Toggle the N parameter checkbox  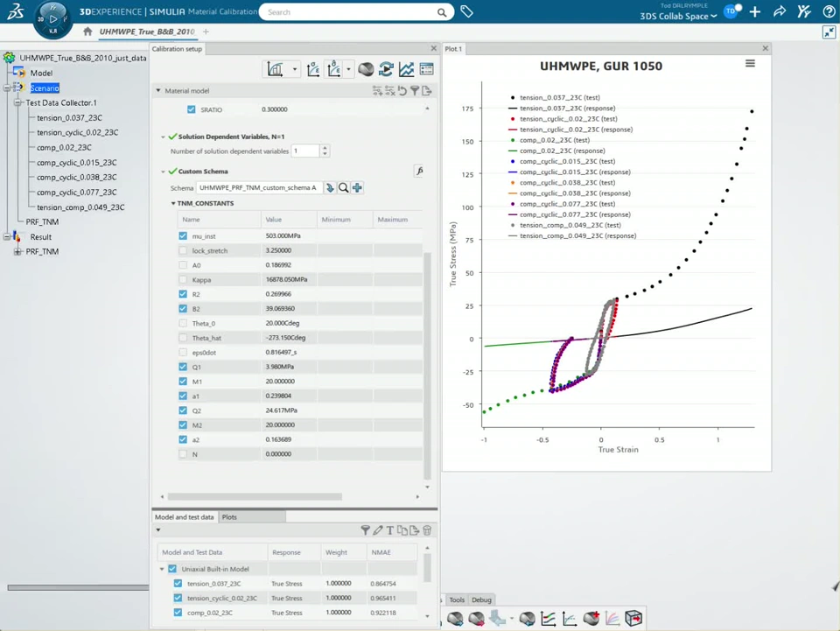[183, 454]
